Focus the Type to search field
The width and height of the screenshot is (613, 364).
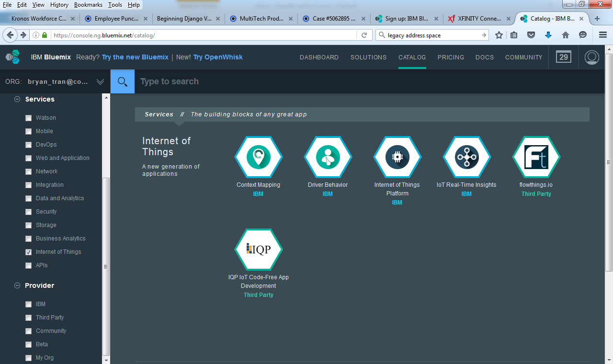tap(335, 81)
